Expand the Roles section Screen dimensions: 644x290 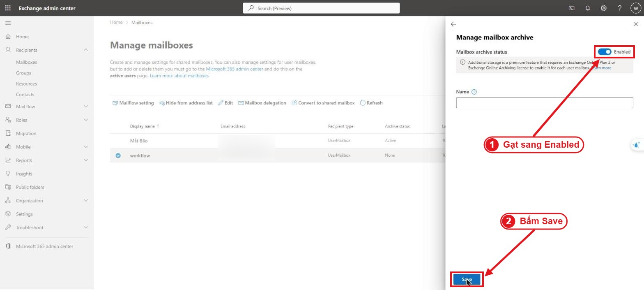[x=85, y=120]
